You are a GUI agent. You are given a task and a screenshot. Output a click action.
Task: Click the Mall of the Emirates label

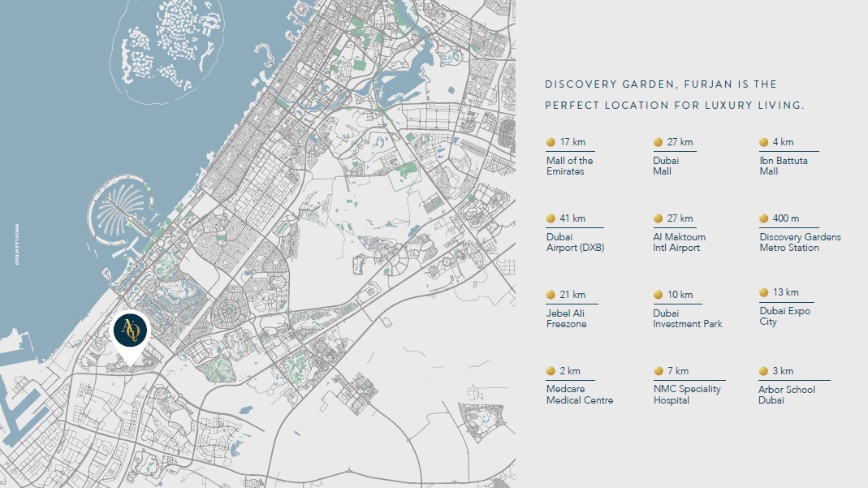click(x=569, y=166)
